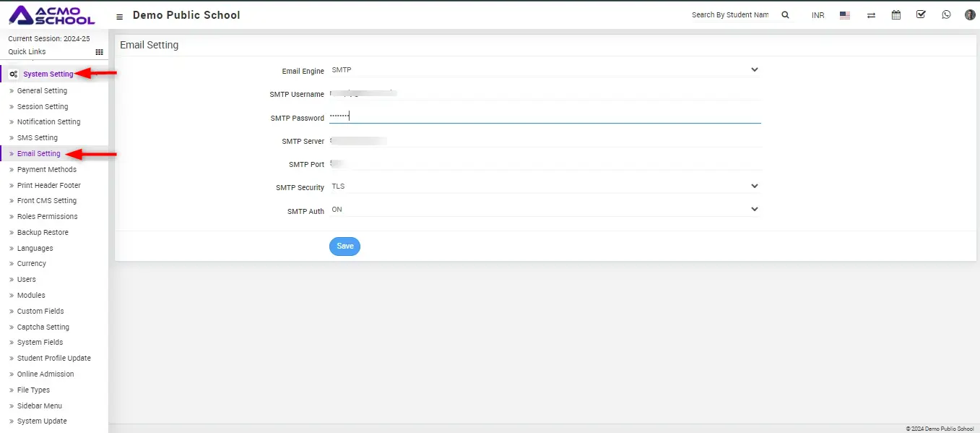Select Payment Methods sidebar item
980x433 pixels.
click(x=46, y=170)
